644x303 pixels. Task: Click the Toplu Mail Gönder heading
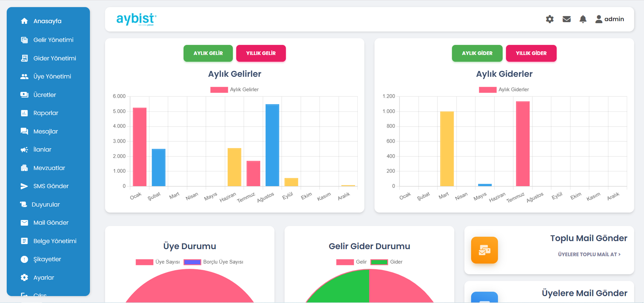pos(589,238)
